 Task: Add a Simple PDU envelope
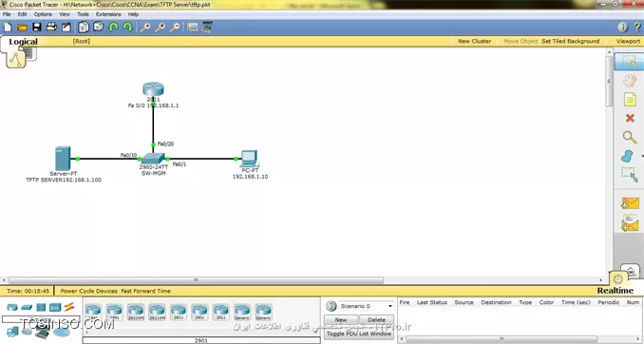[x=630, y=203]
